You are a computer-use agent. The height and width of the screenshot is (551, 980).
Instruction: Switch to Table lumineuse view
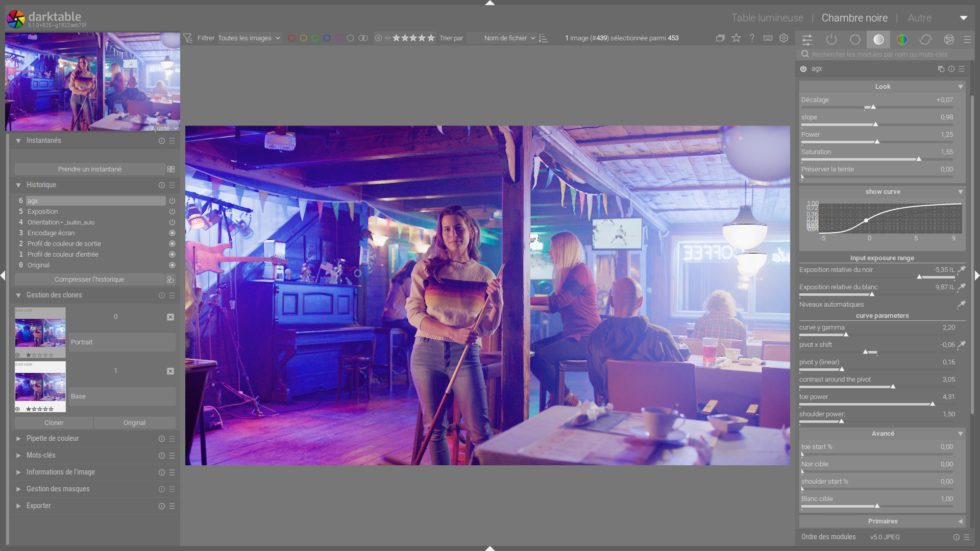click(x=767, y=18)
